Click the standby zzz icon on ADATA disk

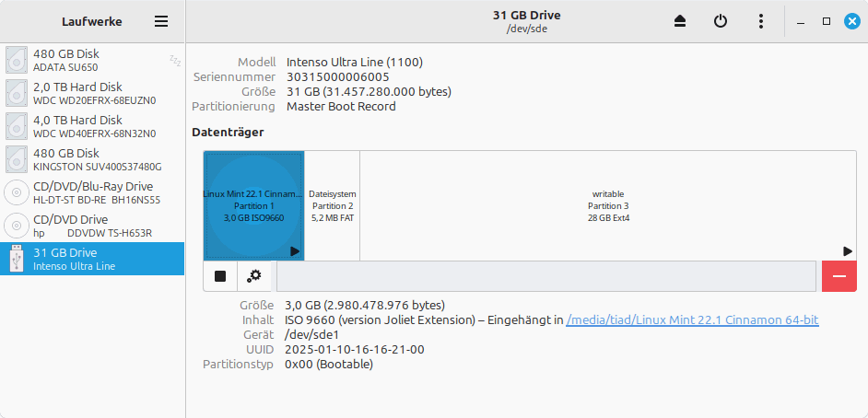click(174, 61)
